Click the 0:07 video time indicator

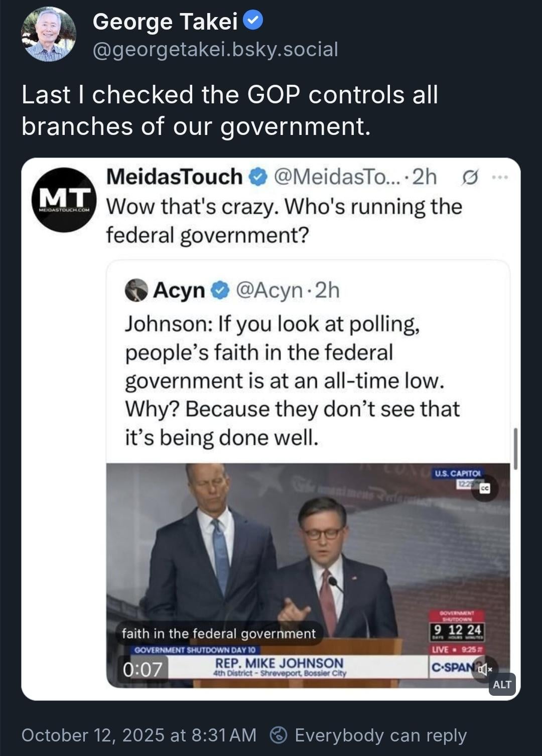pos(143,669)
